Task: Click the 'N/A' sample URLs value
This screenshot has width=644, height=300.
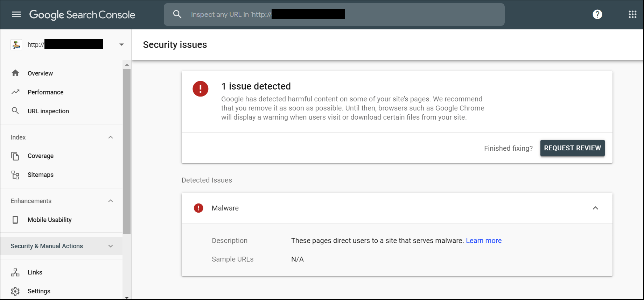Action: pos(297,259)
